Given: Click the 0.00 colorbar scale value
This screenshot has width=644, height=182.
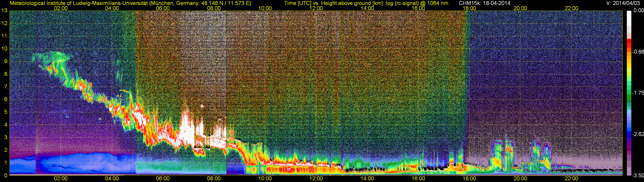Looking at the screenshot, I should click(639, 10).
